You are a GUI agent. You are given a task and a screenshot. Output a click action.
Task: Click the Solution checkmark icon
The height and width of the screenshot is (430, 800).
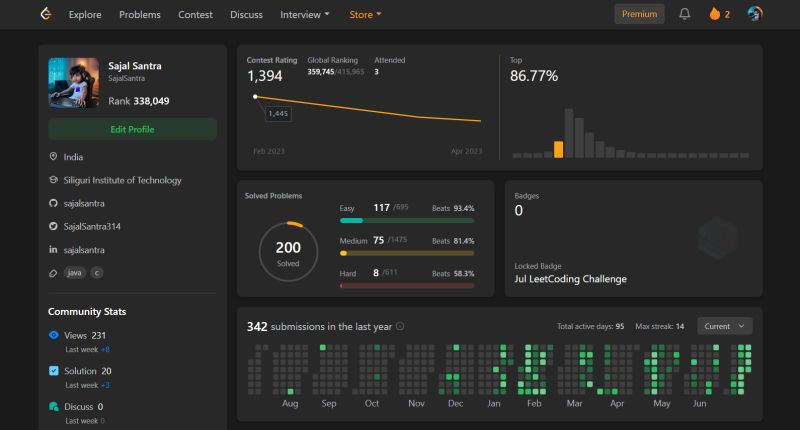point(54,371)
